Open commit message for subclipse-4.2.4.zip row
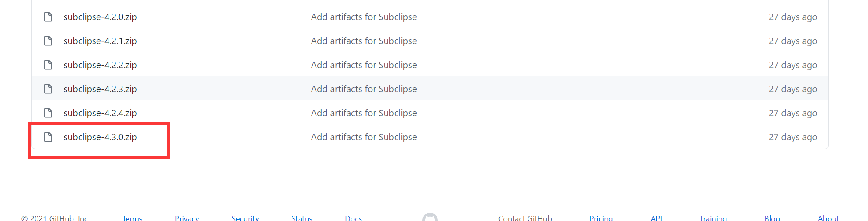 coord(364,113)
